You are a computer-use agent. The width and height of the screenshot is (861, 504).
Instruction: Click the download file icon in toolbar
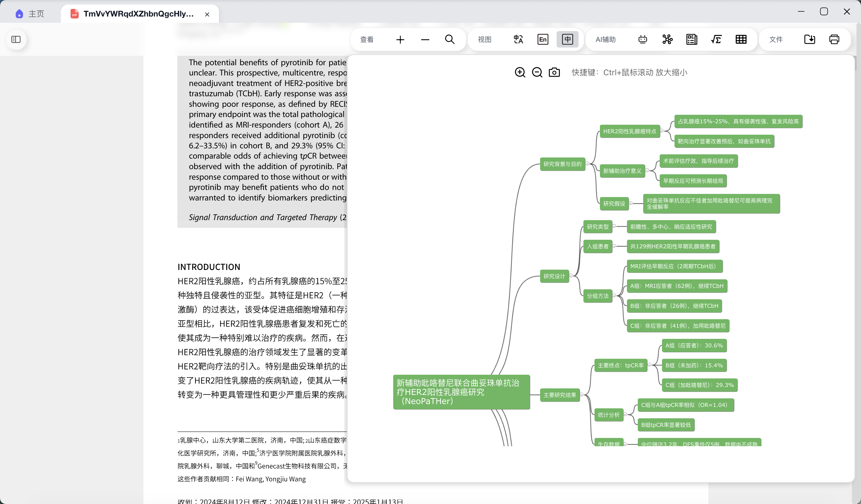809,40
